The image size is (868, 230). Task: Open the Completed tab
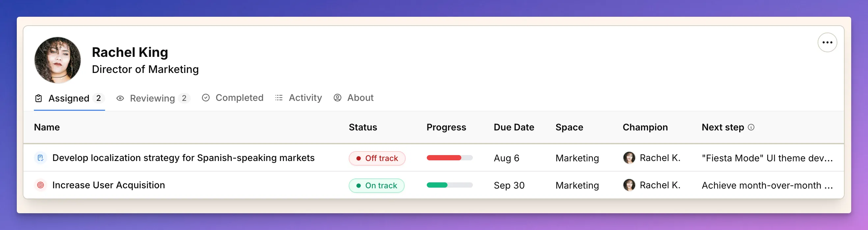239,98
